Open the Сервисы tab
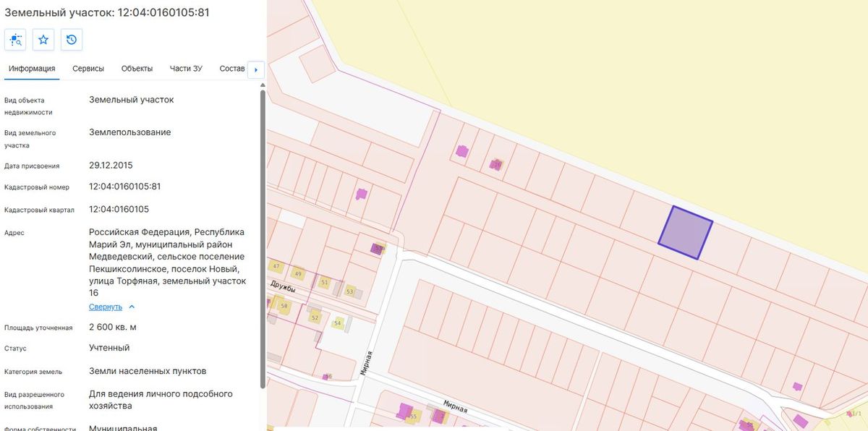This screenshot has height=431, width=868. [88, 69]
